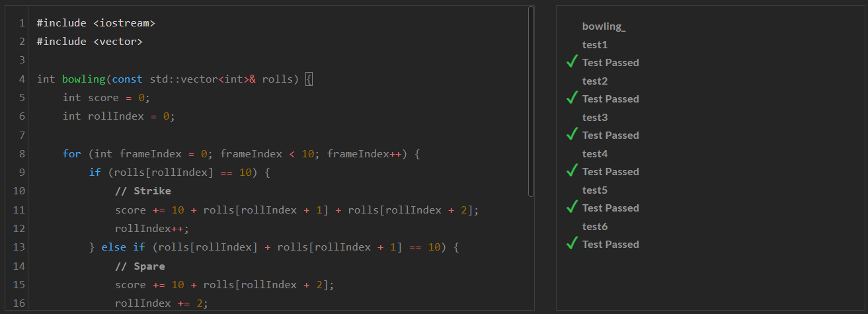Click the green checkmark under test2
Viewport: 868px width, 314px height.
(x=572, y=98)
